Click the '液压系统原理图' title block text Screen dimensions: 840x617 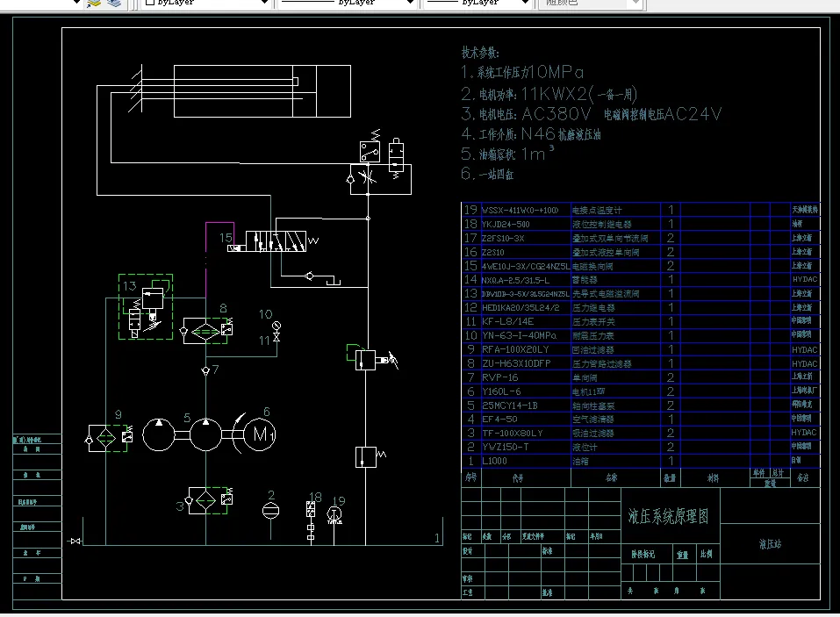click(668, 516)
